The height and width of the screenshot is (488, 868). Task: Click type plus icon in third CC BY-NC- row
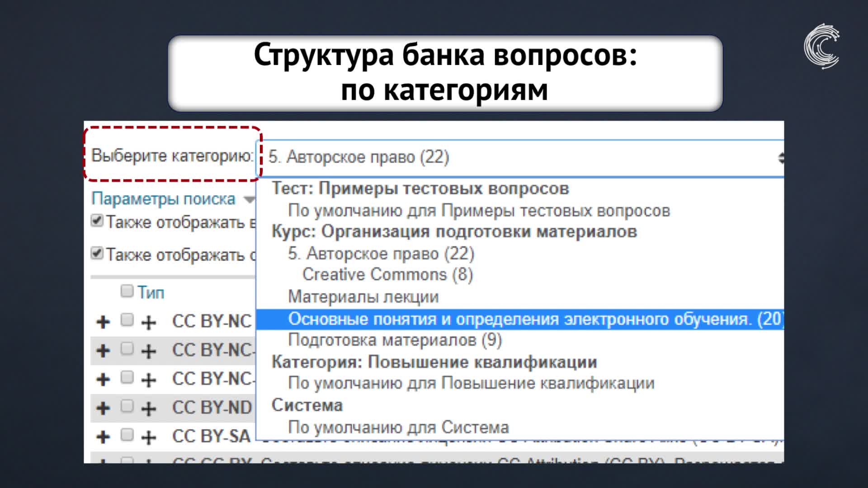(149, 380)
